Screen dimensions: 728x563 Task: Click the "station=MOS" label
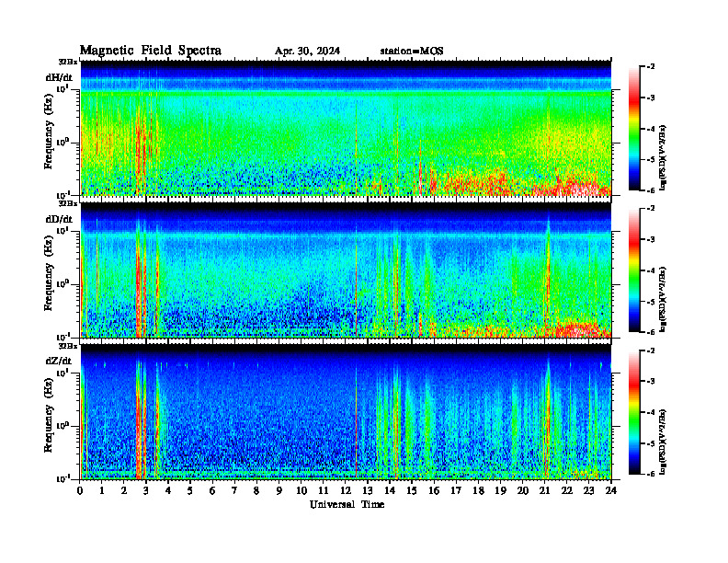(x=412, y=52)
